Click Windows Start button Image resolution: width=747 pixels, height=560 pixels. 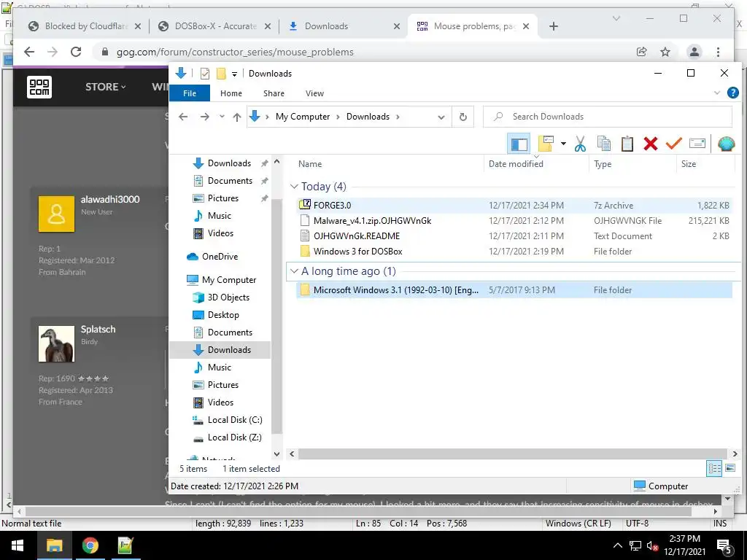coord(18,545)
